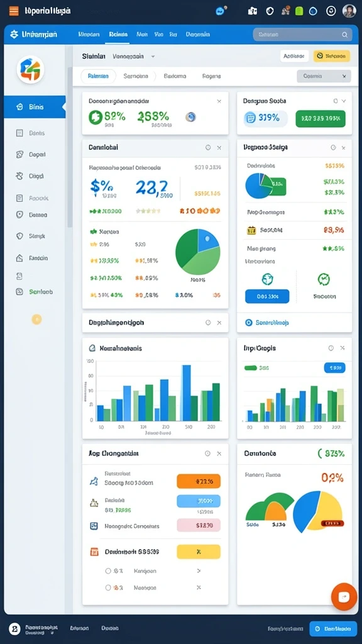Toggle the green pill switch in bar chart card

pos(250,368)
